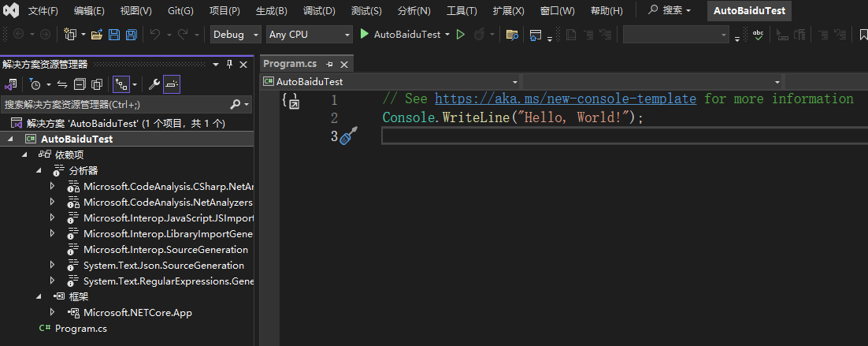The image size is (868, 346).
Task: Open the startup target dropdown arrow beside AutoBaiduTest
Action: [x=447, y=35]
